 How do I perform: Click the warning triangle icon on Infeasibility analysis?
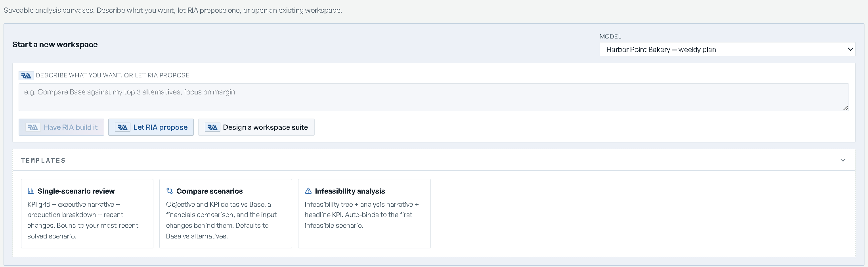point(308,191)
